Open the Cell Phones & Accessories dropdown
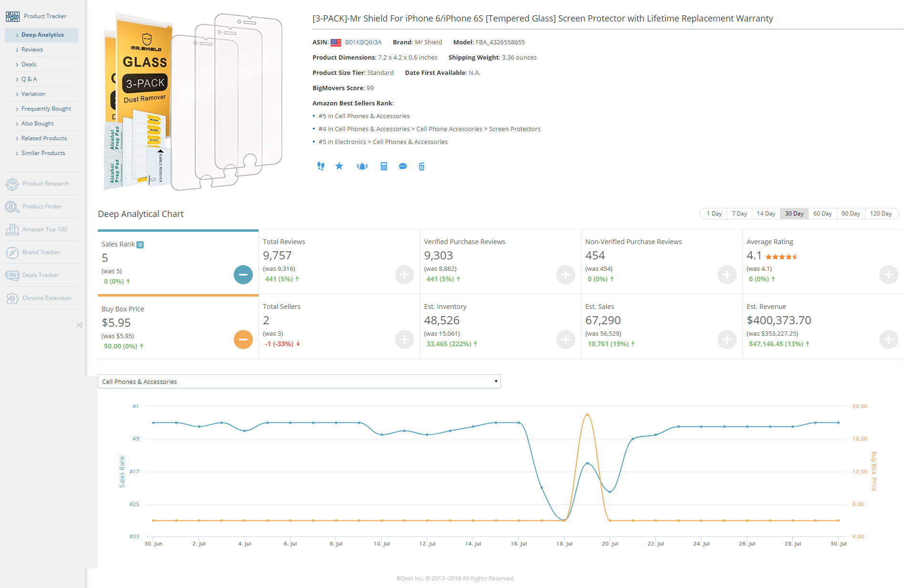 pos(299,382)
